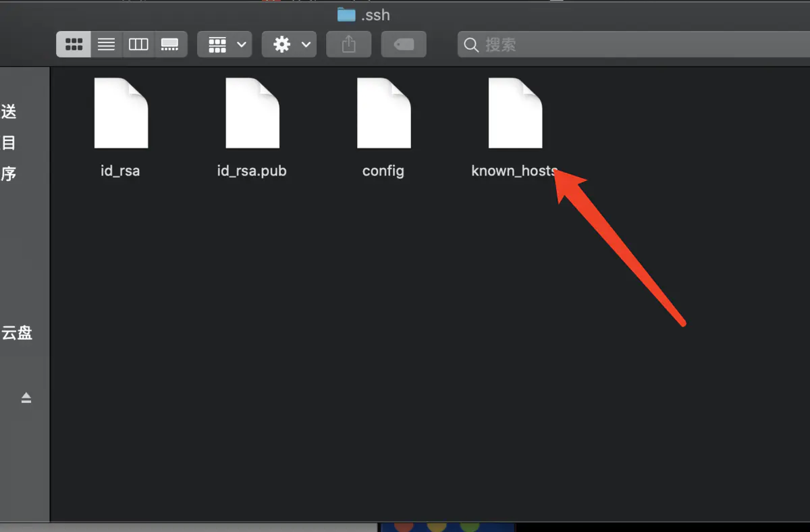Click the id_rsa.pub file name label
Viewport: 810px width, 532px height.
pos(252,171)
